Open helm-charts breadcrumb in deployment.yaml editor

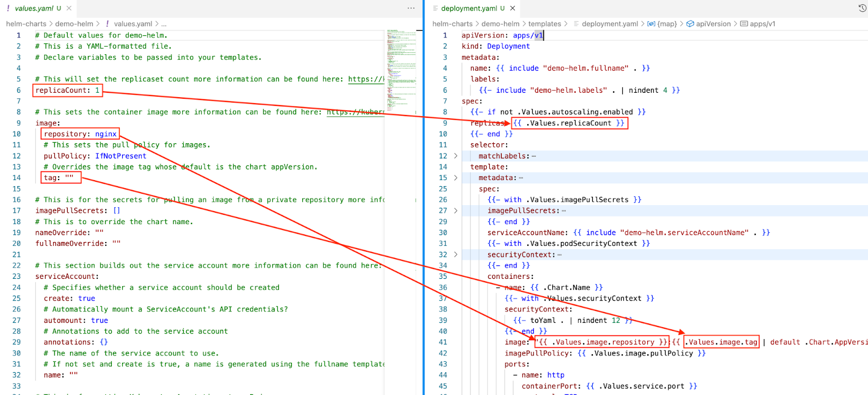[452, 24]
